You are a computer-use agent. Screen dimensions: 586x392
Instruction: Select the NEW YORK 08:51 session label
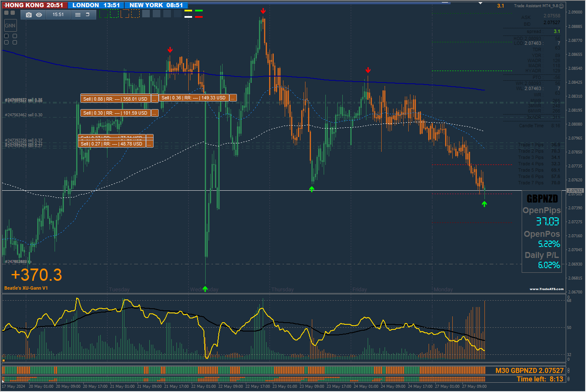coord(156,5)
